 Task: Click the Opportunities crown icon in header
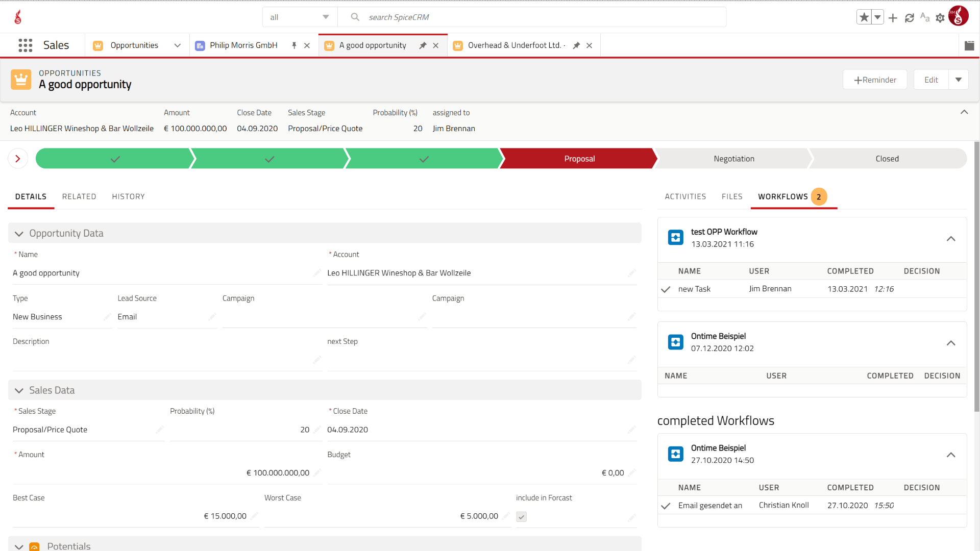coord(21,80)
